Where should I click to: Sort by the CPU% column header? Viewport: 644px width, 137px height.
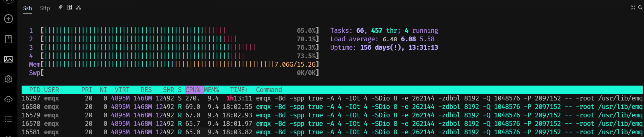pos(193,90)
